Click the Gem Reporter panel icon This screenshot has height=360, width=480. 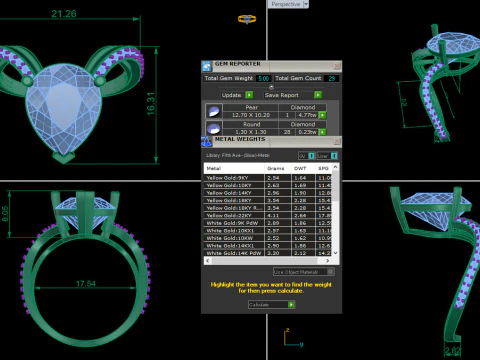[x=207, y=66]
